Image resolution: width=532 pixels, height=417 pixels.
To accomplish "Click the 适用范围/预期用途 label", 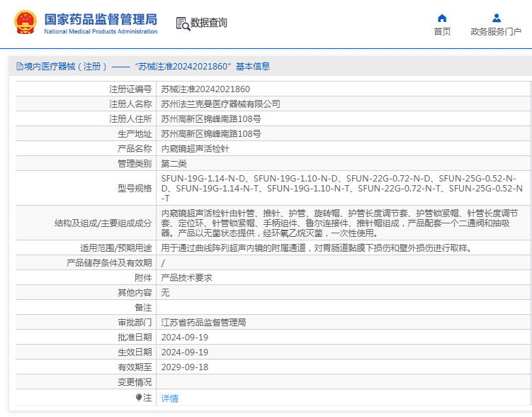I will coord(116,248).
